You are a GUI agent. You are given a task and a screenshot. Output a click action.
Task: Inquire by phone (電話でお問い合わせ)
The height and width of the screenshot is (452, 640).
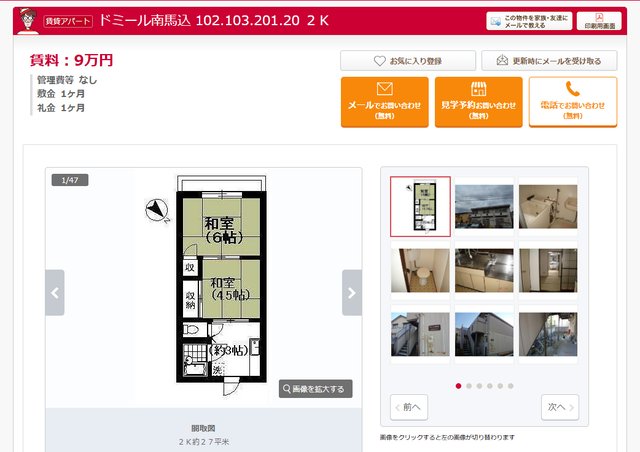coord(573,102)
